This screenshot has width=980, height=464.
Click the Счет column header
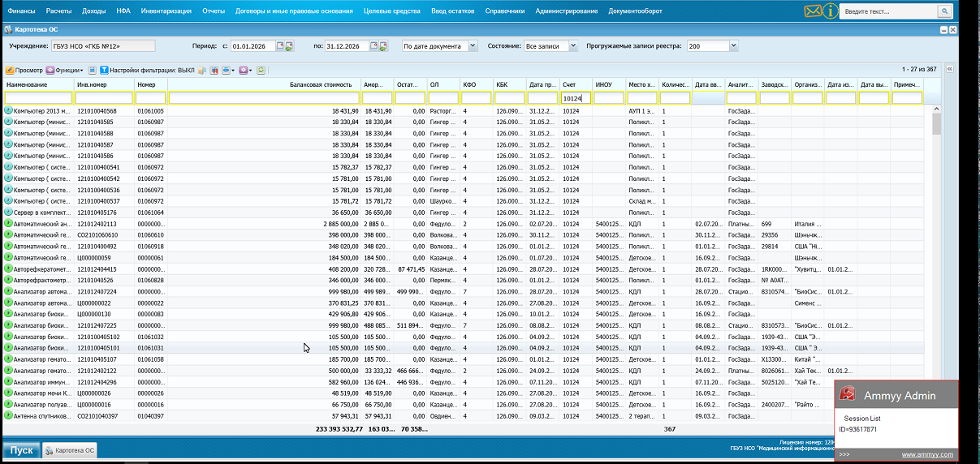click(x=576, y=84)
